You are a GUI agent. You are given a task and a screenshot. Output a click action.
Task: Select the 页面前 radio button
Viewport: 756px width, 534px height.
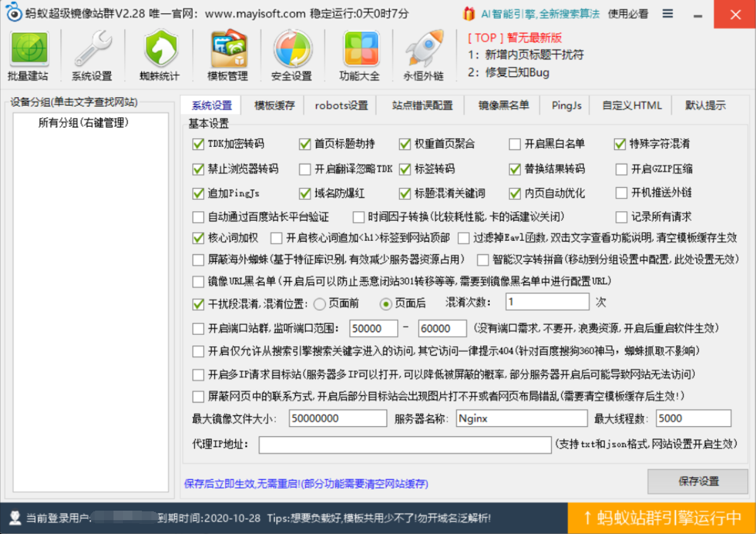coord(320,304)
